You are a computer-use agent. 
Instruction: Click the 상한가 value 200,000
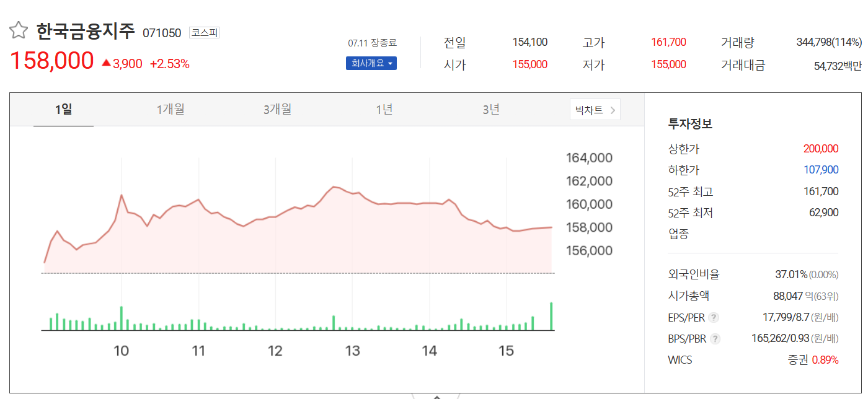[x=821, y=149]
